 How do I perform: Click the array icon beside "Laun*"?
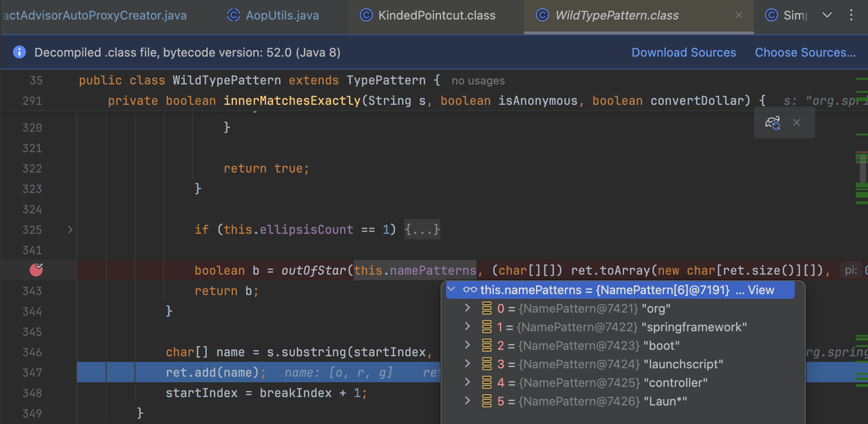click(x=486, y=401)
